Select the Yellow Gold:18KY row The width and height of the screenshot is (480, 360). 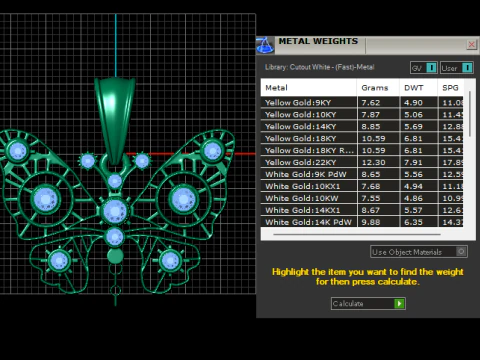[362, 138]
